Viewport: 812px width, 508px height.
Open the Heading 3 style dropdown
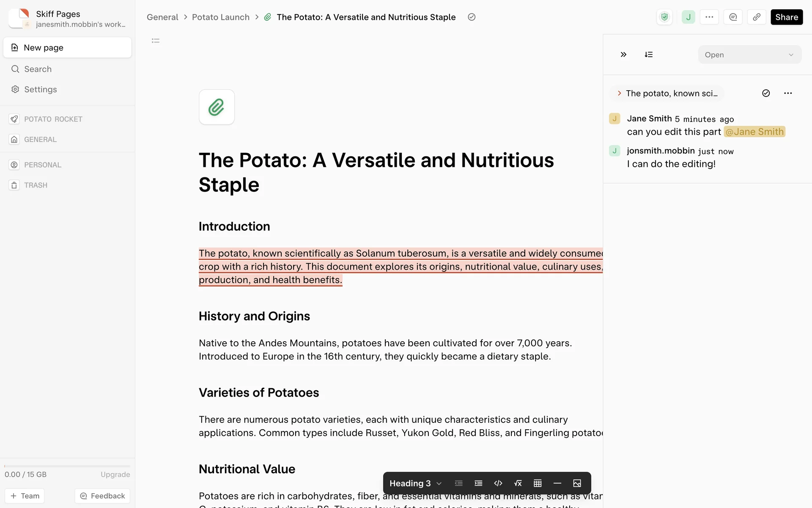point(415,483)
